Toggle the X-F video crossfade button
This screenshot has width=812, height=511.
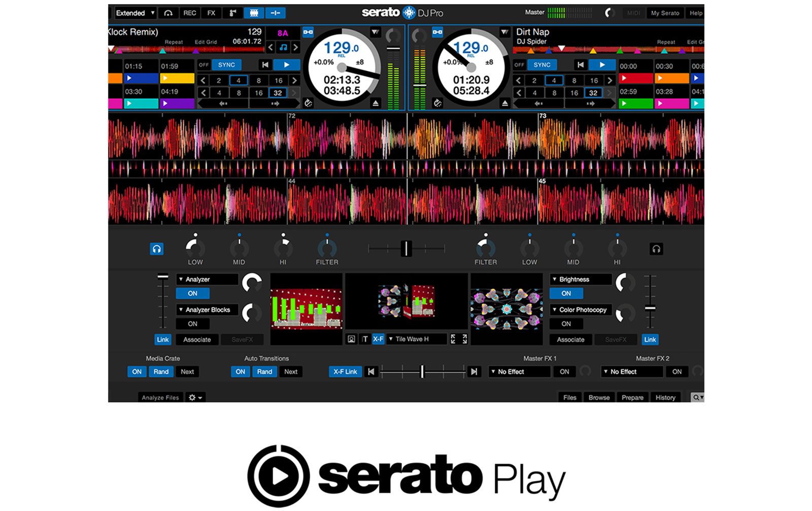pos(378,339)
